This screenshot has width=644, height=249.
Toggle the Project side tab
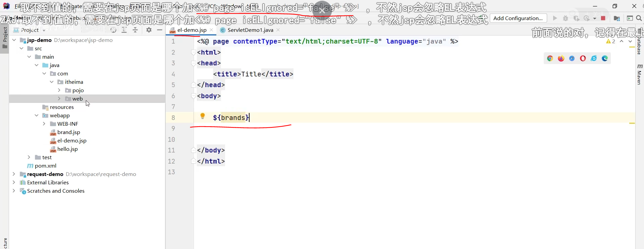pos(4,37)
